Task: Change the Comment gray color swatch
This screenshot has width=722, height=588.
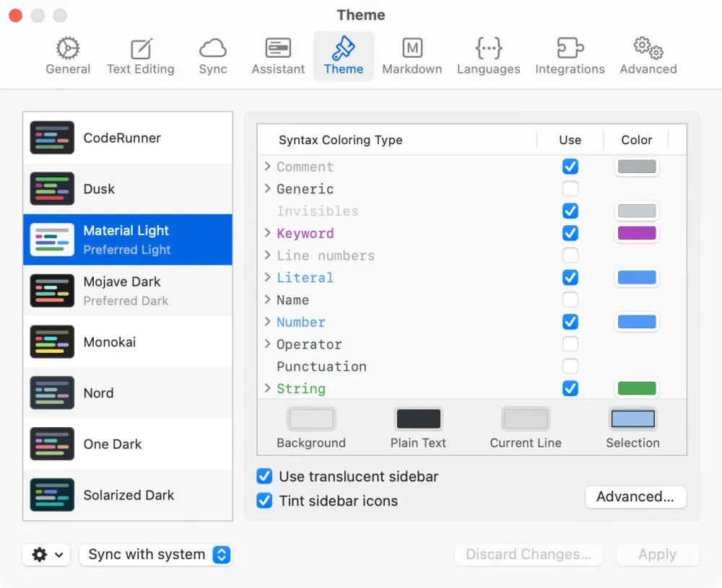Action: 637,167
